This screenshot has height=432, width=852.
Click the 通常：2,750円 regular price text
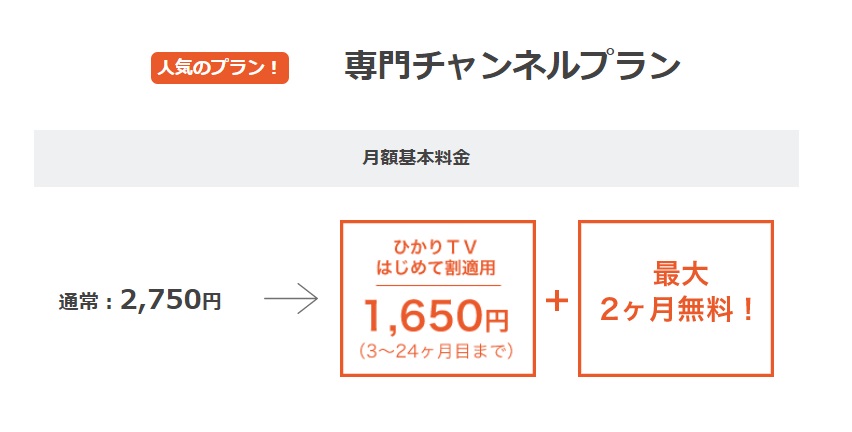pos(140,300)
